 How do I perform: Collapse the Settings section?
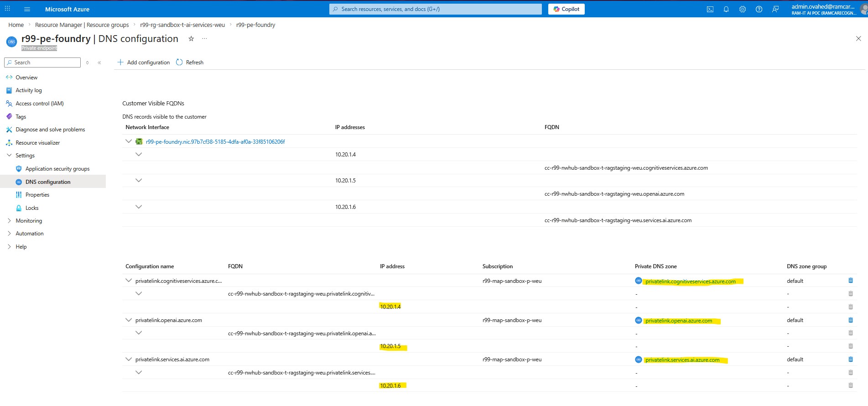(9, 156)
